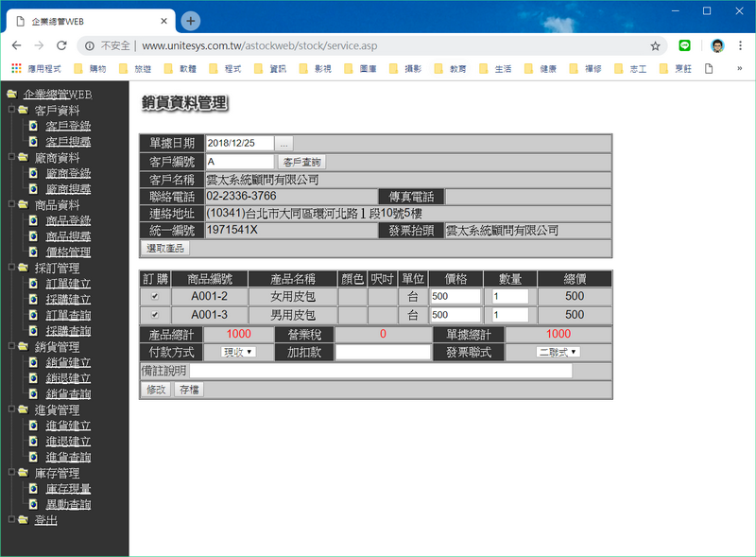
Task: Click the page icon beside 客戶登錄
Action: click(33, 126)
